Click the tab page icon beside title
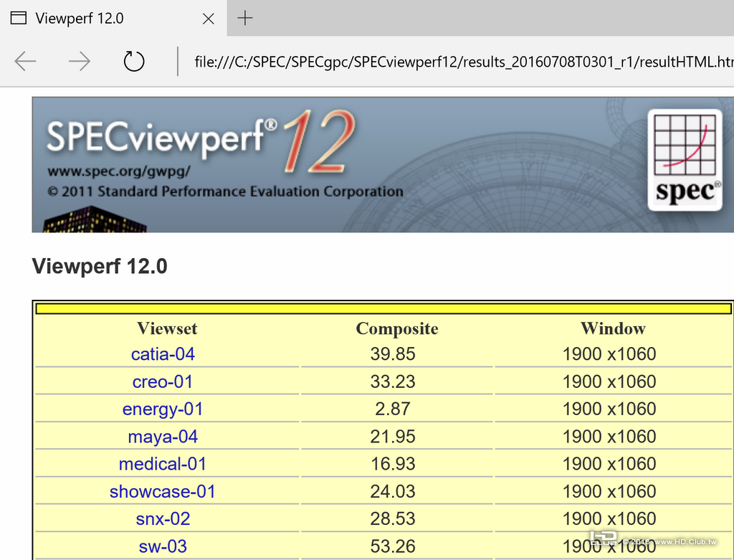Image resolution: width=734 pixels, height=560 pixels. click(18, 18)
